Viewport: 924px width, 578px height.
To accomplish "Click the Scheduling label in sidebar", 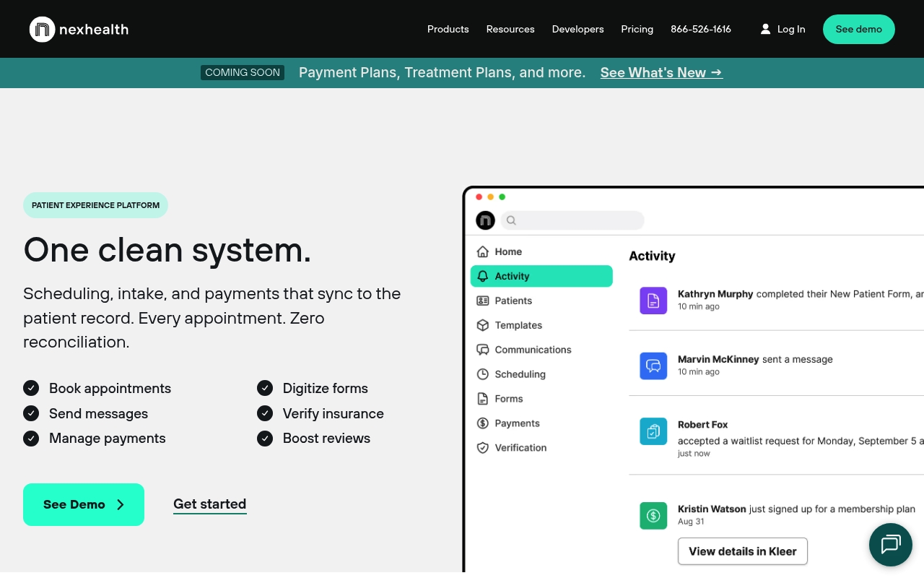I will (520, 374).
